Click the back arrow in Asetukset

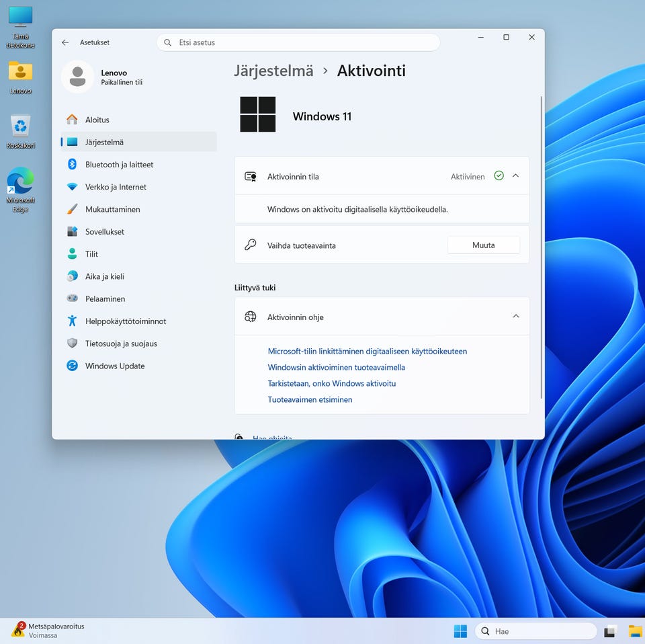pos(65,42)
